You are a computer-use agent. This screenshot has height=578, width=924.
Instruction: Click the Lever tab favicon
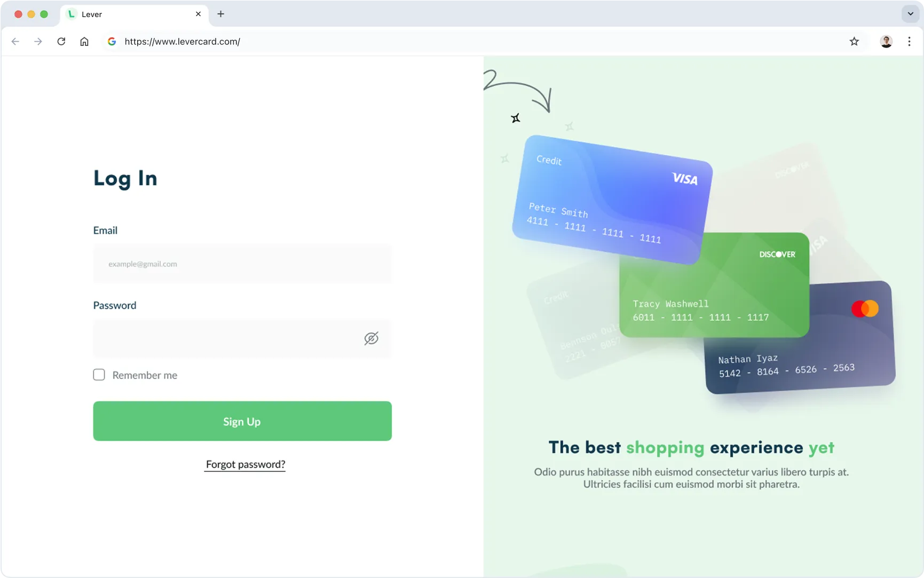click(x=71, y=14)
